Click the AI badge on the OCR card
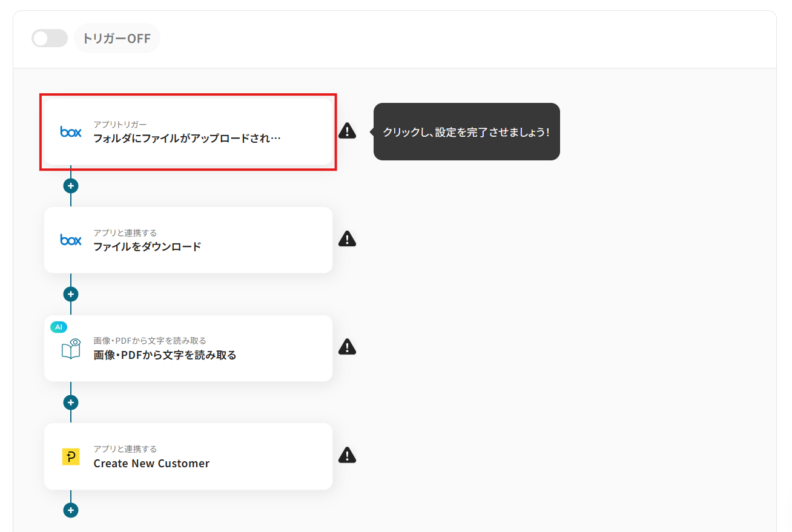This screenshot has width=792, height=532. pos(59,327)
